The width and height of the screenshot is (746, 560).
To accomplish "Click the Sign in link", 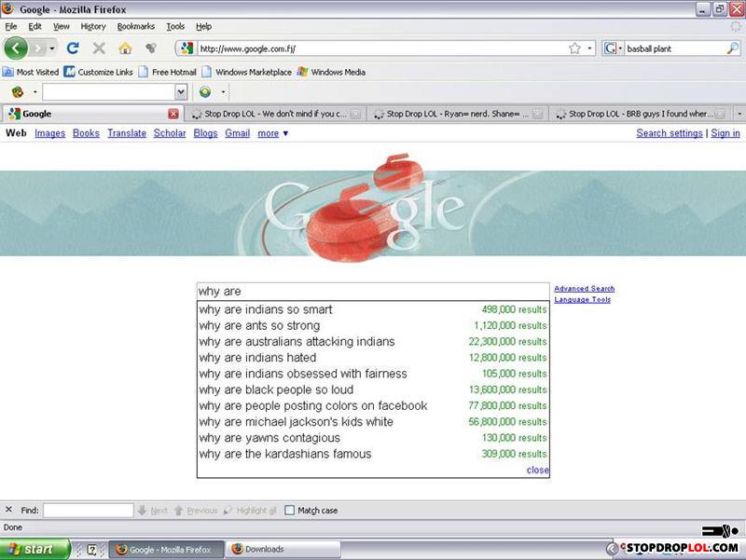I will [725, 133].
